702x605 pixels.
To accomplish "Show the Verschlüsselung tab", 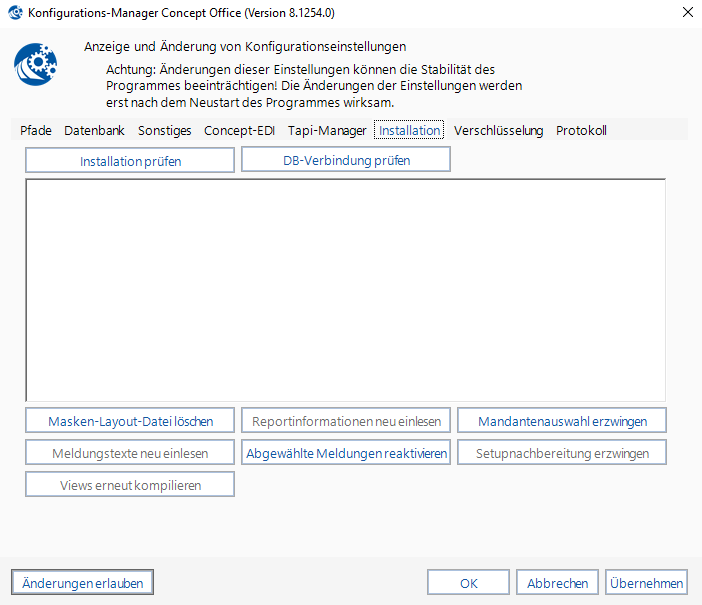I will tap(498, 131).
